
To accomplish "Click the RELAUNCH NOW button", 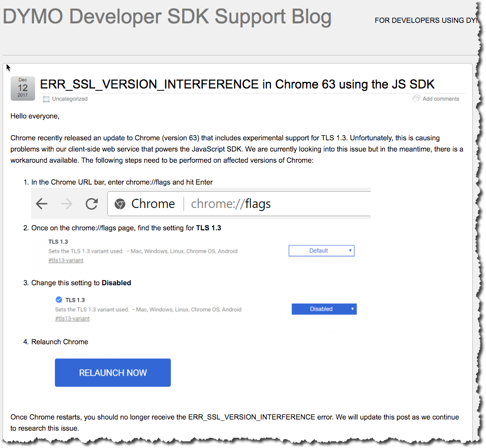I will click(113, 373).
